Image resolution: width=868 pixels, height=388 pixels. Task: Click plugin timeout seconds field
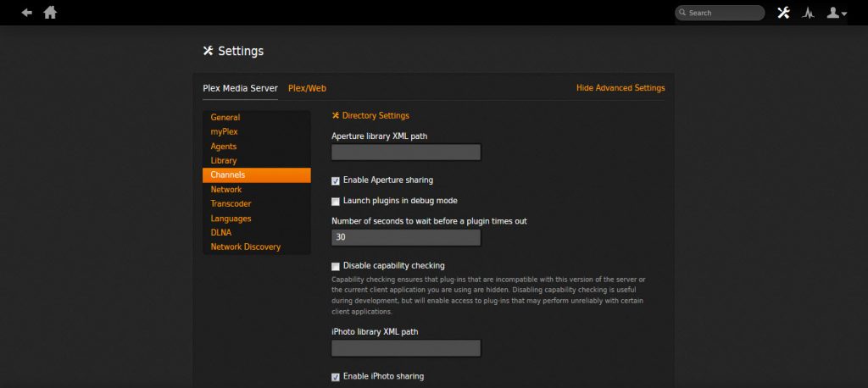tap(406, 238)
